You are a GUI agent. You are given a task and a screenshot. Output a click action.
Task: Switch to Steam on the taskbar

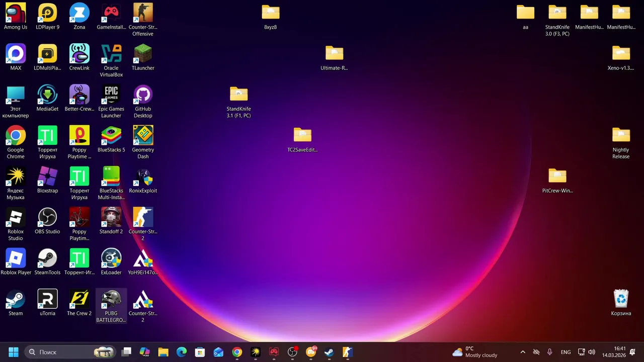(x=329, y=352)
